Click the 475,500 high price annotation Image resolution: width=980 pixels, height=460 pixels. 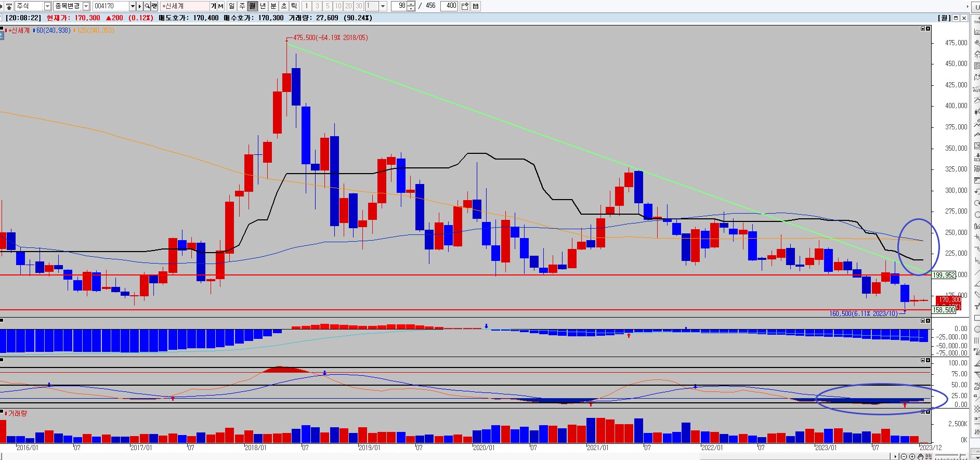[x=330, y=37]
